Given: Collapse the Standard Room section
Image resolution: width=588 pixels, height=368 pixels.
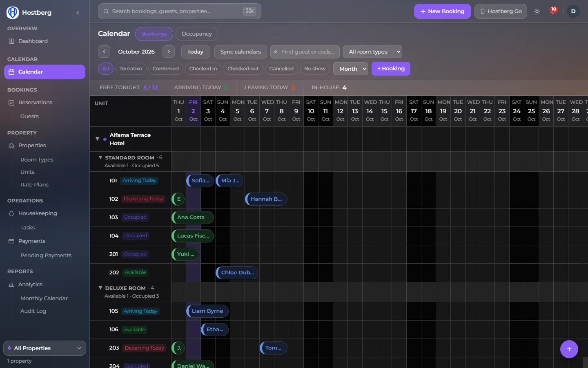Looking at the screenshot, I should [x=100, y=157].
